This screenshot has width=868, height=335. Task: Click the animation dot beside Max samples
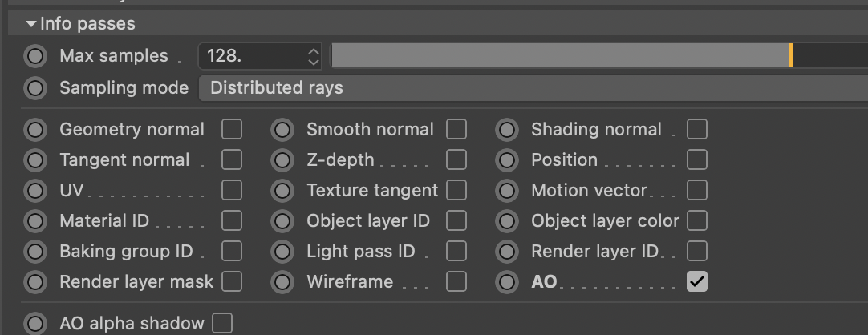35,56
